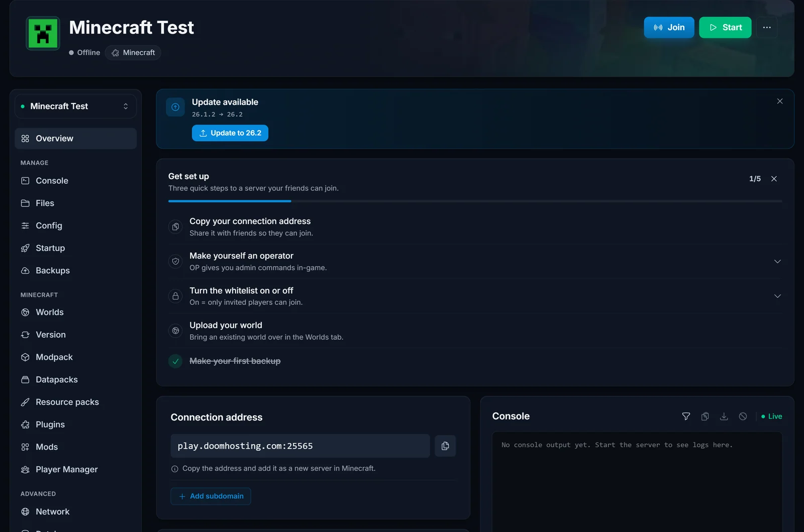
Task: Click the Offline status indicator
Action: (x=84, y=53)
